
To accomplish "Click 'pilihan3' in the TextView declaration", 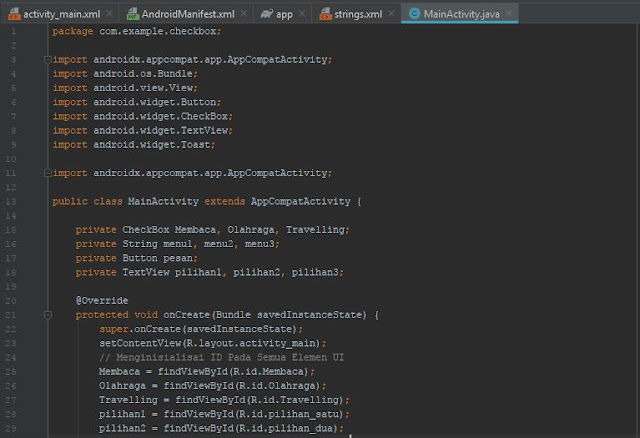I will click(x=315, y=272).
